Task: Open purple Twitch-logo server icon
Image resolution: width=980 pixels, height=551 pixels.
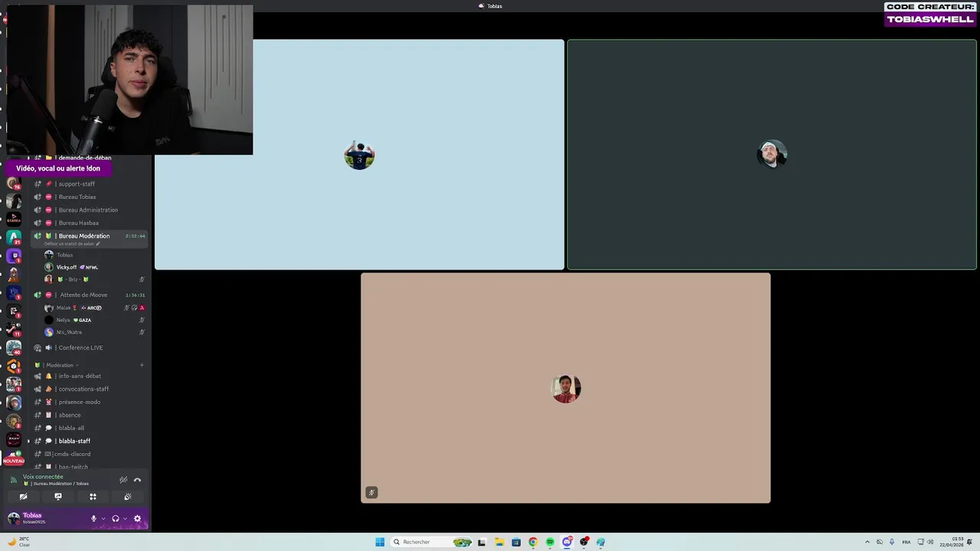Action: (x=14, y=256)
